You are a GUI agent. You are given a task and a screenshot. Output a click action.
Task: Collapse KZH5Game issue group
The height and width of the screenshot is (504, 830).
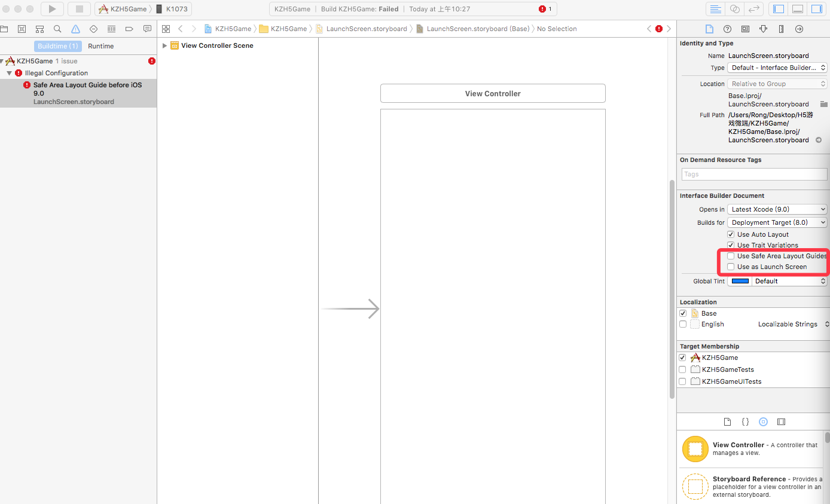tap(2, 61)
